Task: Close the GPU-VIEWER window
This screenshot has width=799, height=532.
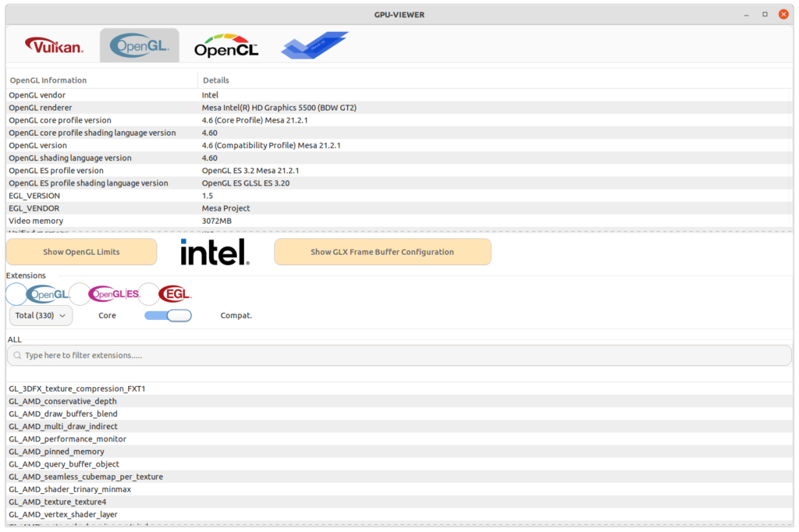Action: [783, 14]
